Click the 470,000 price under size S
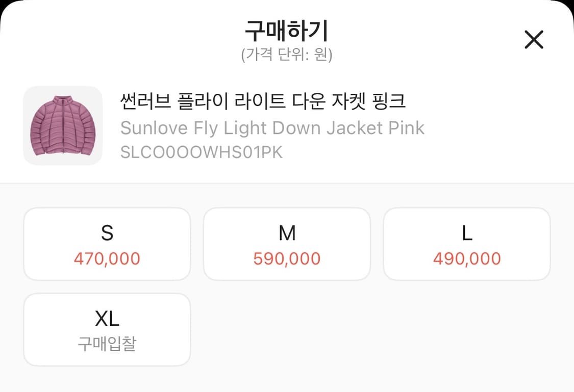The height and width of the screenshot is (392, 574). tap(107, 258)
